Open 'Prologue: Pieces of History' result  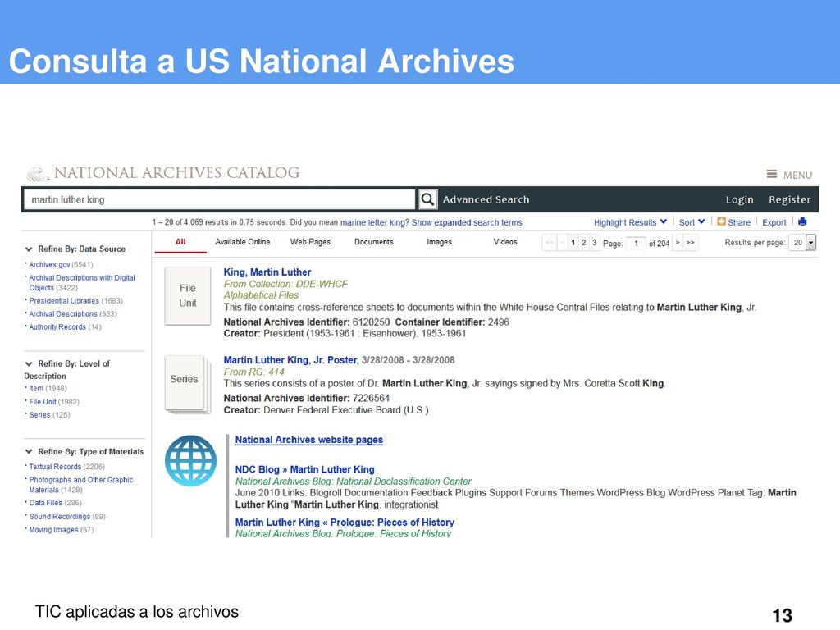tap(345, 523)
